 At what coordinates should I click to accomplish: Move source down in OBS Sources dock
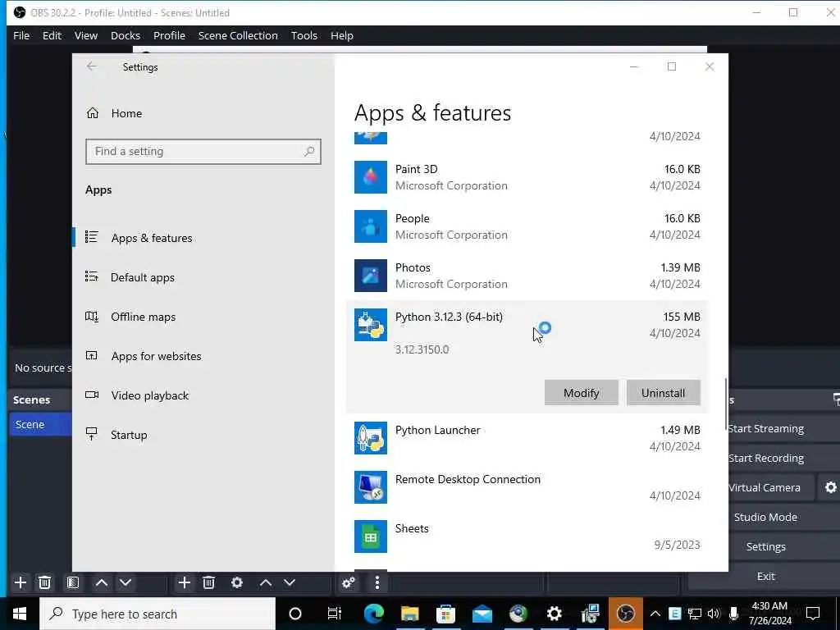pos(290,582)
